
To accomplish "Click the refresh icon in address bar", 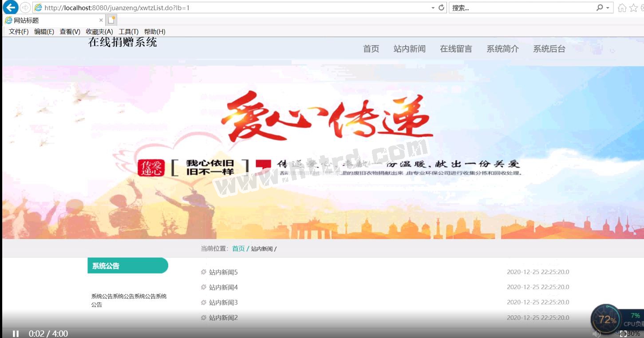I will pos(441,8).
